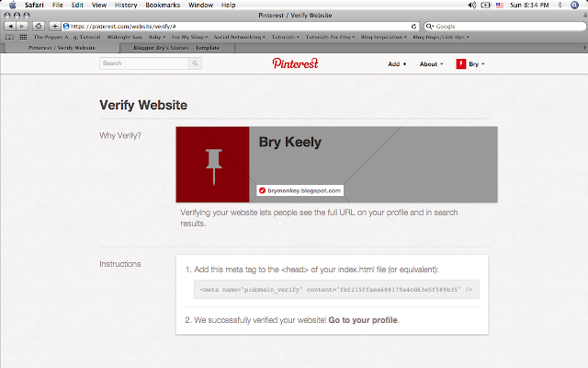Click the red verified checkmark badge

tap(262, 190)
